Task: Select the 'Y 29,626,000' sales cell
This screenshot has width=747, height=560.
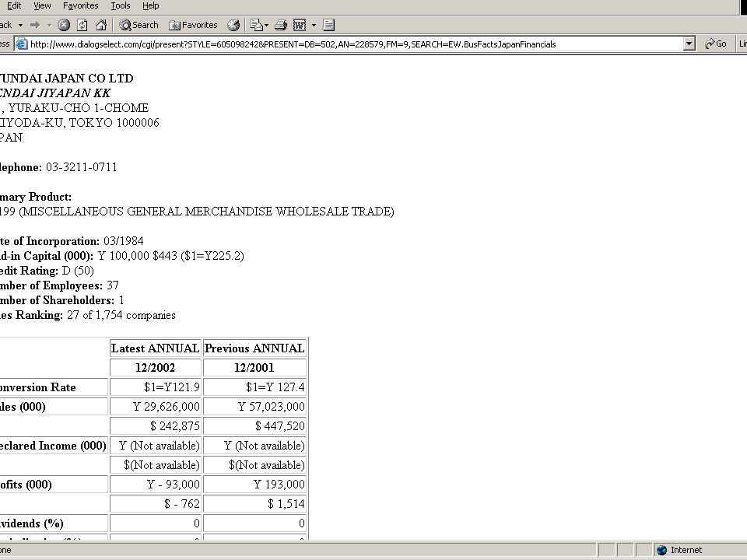Action: click(x=156, y=407)
